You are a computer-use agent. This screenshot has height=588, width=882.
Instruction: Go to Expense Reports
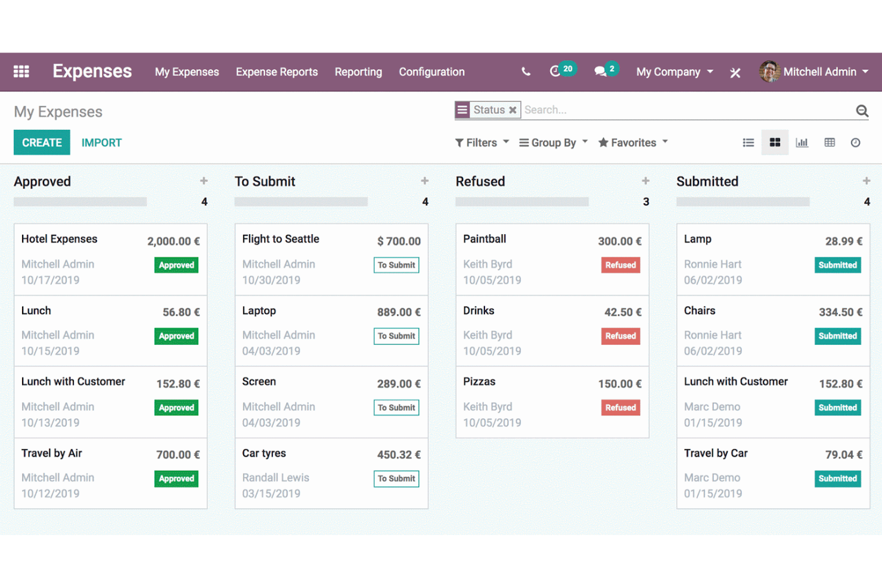tap(277, 71)
